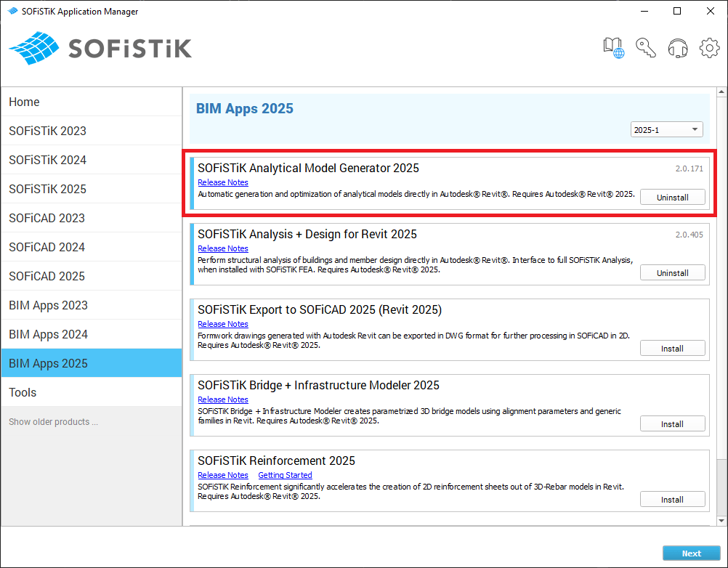This screenshot has width=728, height=568.
Task: Go to Home in the sidebar
Action: coord(92,102)
